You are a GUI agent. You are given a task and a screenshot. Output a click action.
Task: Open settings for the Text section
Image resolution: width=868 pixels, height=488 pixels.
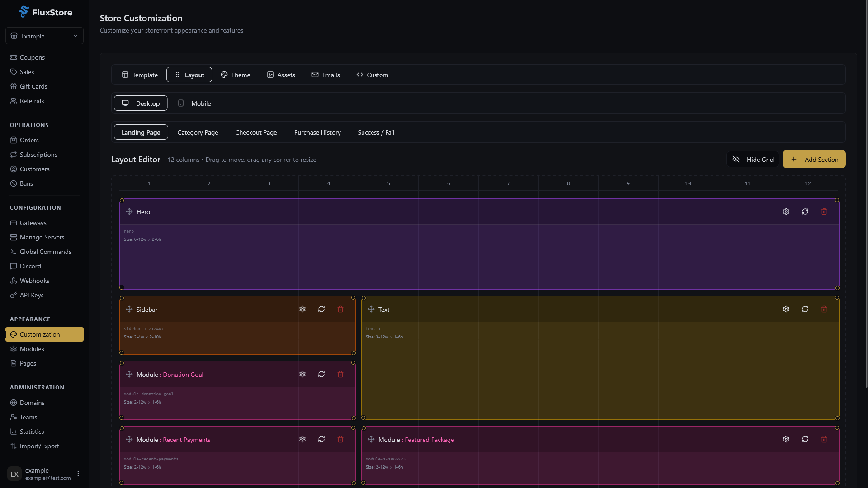pos(786,309)
